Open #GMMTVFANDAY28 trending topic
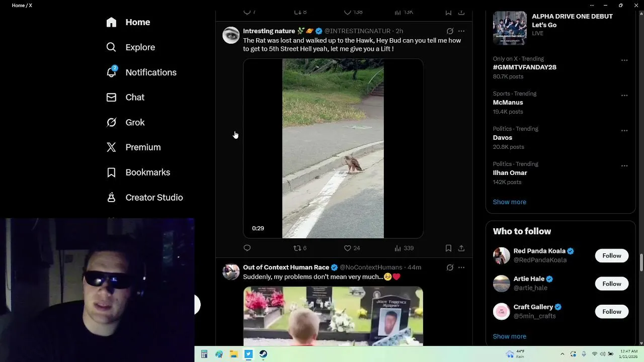The width and height of the screenshot is (644, 362). (525, 67)
